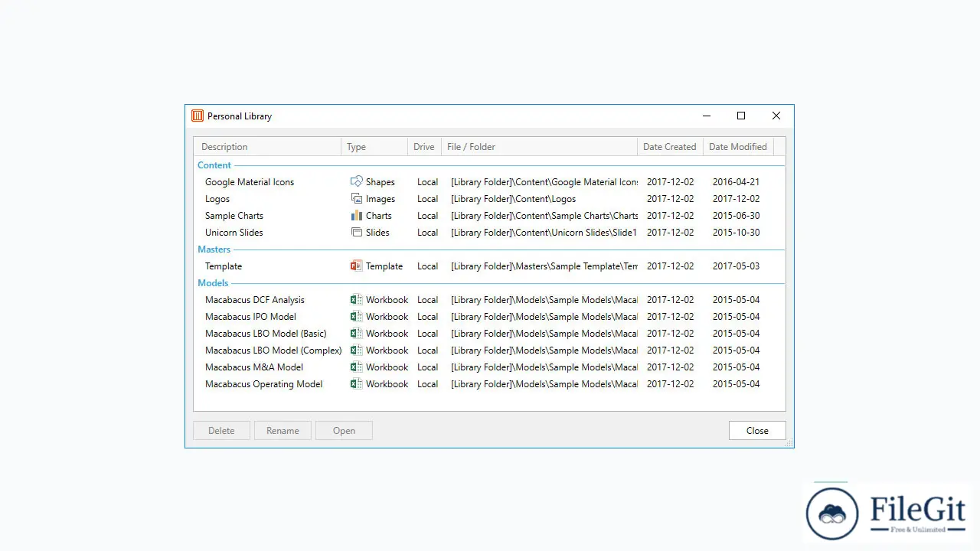Select the Macabacus DCF Analysis entry
This screenshot has width=980, height=551.
pos(255,300)
